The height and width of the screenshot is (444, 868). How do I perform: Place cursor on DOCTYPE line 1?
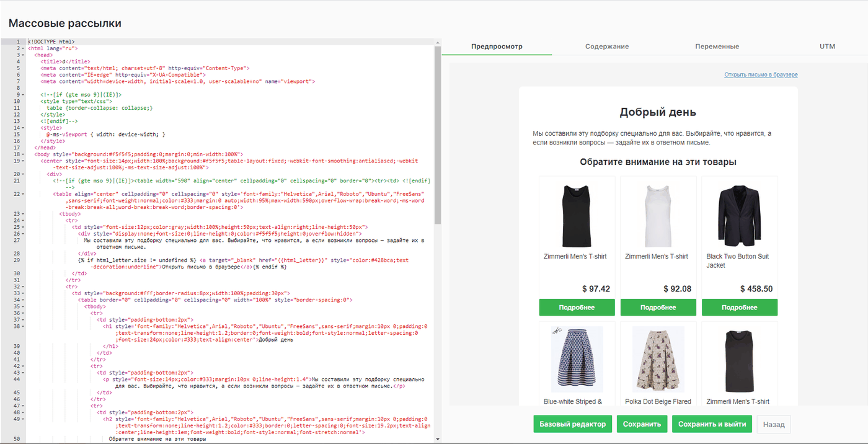click(x=51, y=42)
